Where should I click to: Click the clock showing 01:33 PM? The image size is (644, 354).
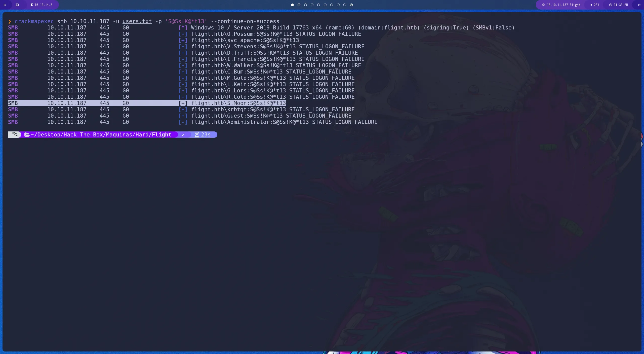(x=618, y=5)
